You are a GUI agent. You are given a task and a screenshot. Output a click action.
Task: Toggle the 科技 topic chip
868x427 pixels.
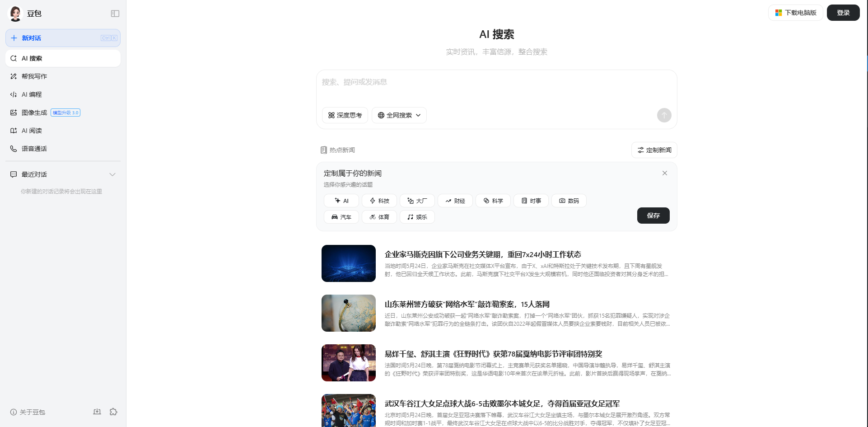click(379, 201)
